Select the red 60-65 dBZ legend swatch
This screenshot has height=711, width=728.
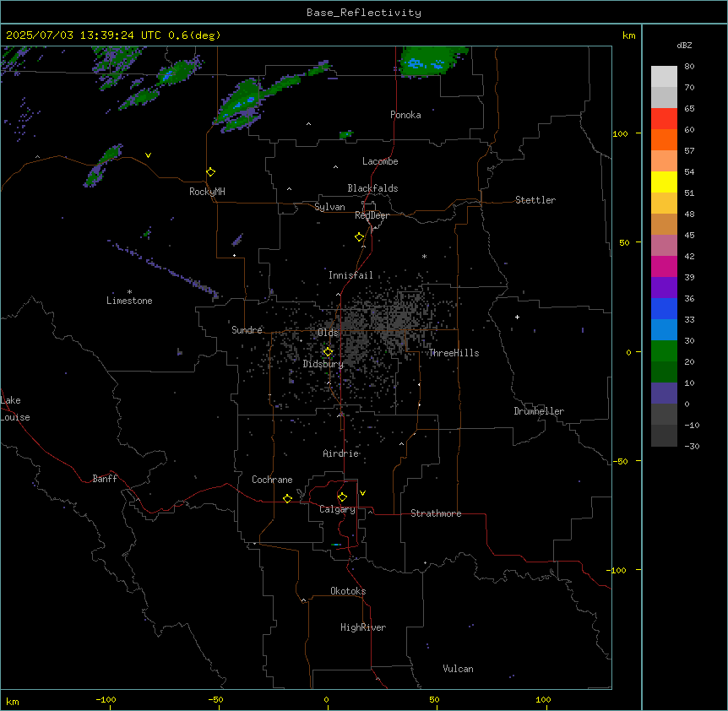pos(664,119)
